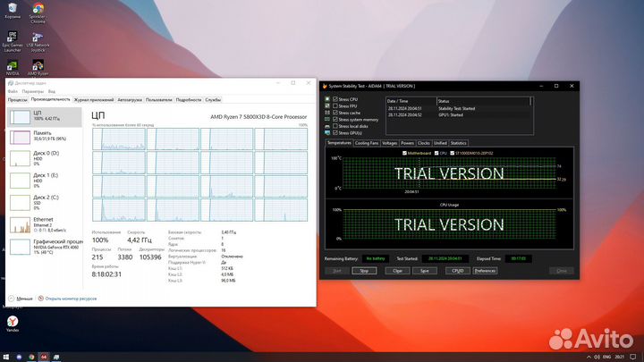This screenshot has width=644, height=362.
Task: Switch to the Процессы tab
Action: (x=18, y=100)
